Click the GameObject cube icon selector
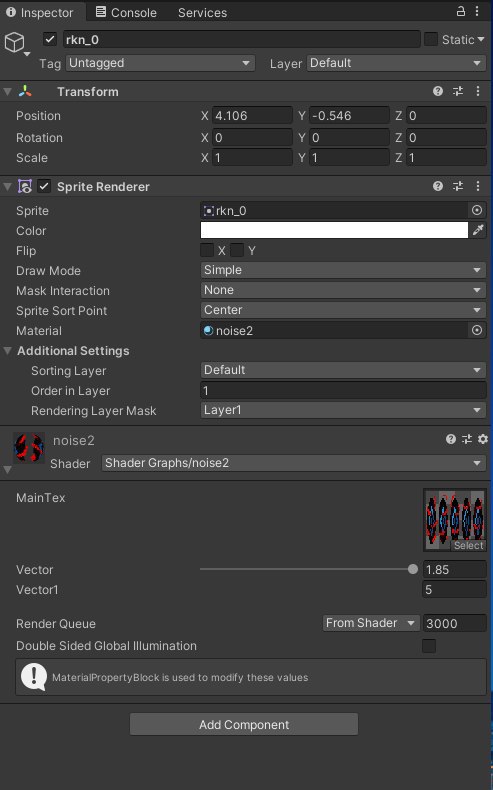 (16, 43)
